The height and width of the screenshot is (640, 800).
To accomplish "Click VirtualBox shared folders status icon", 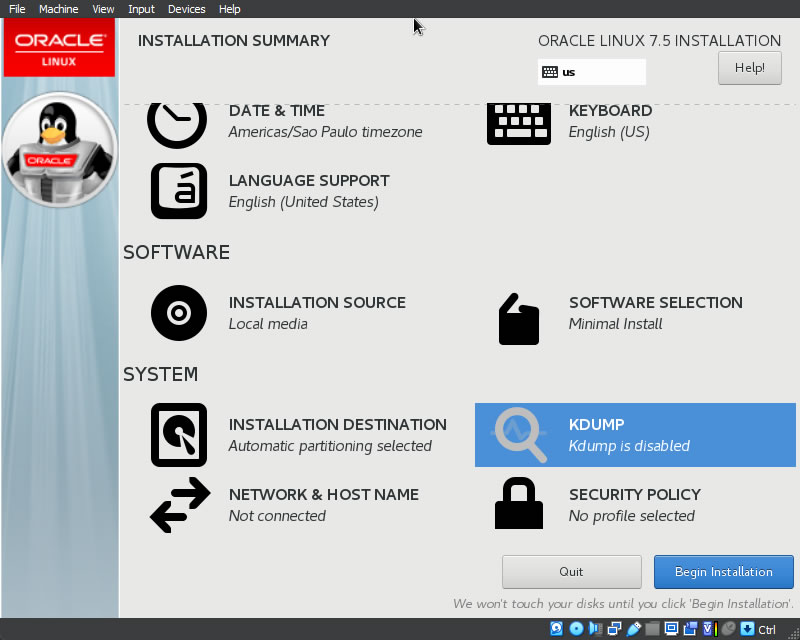I will 653,629.
